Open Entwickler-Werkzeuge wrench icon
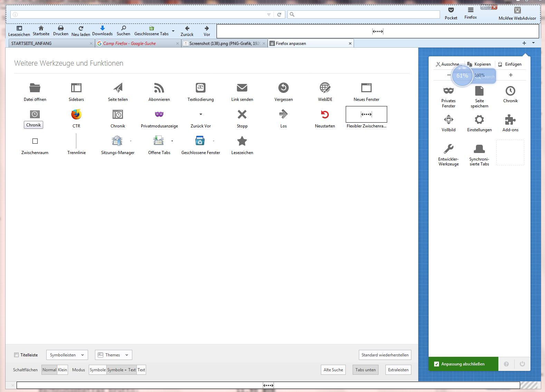This screenshot has height=392, width=545. (x=448, y=149)
